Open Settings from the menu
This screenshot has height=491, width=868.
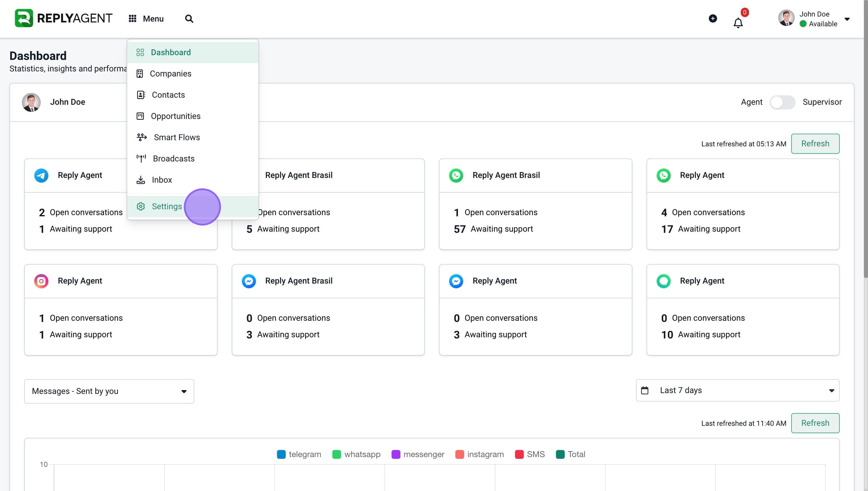pyautogui.click(x=192, y=206)
